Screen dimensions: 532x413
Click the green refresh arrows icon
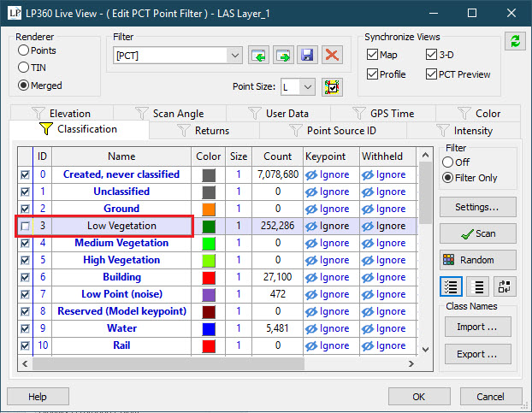point(515,41)
